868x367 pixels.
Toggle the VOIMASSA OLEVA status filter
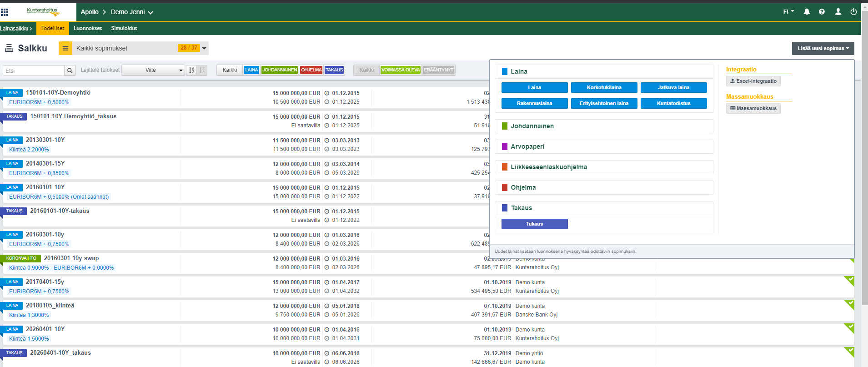pos(400,70)
